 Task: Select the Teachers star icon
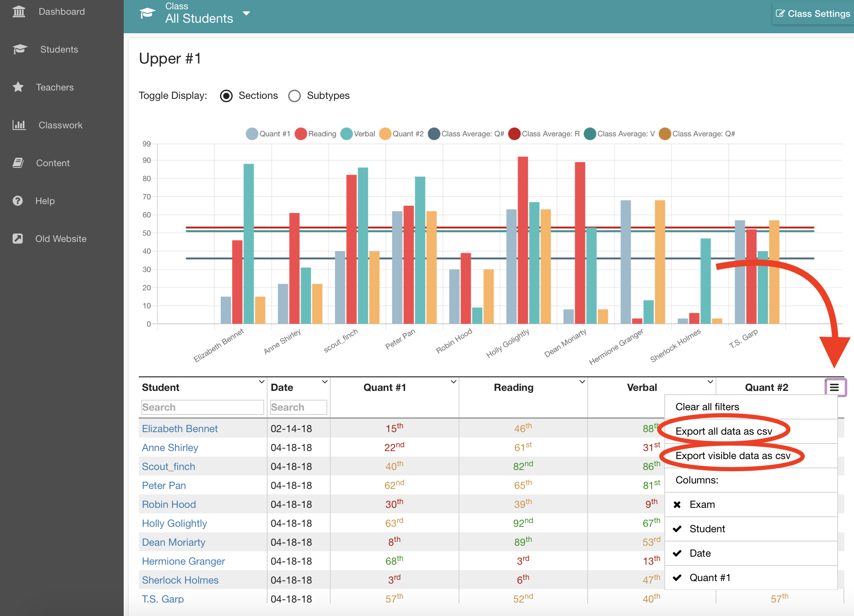(18, 87)
